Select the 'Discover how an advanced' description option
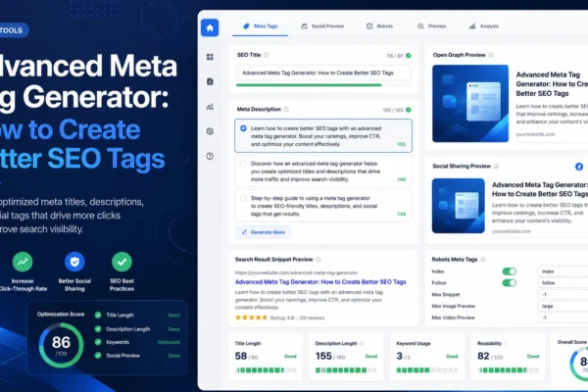588x392 pixels. tap(323, 171)
